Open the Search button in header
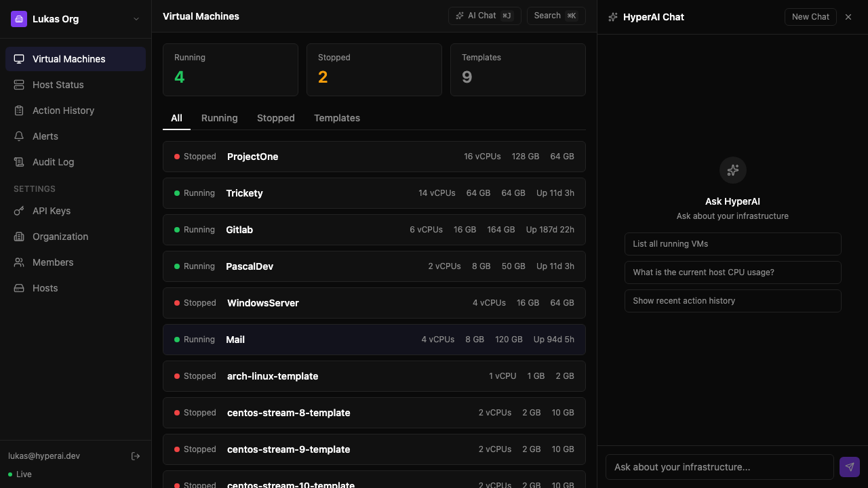 tap(555, 16)
